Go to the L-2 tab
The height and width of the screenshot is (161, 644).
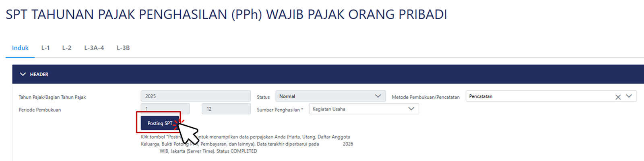[x=67, y=48]
